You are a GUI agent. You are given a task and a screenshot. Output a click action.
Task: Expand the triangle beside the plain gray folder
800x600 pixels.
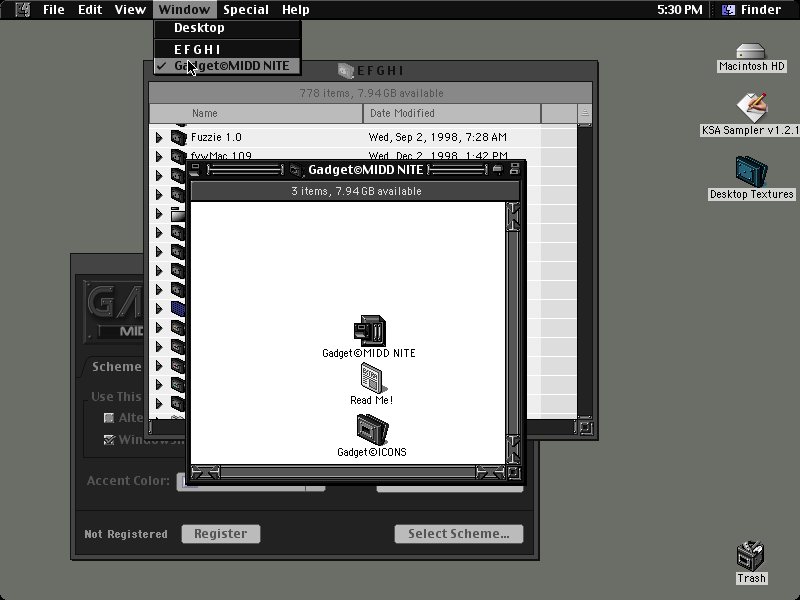click(159, 213)
